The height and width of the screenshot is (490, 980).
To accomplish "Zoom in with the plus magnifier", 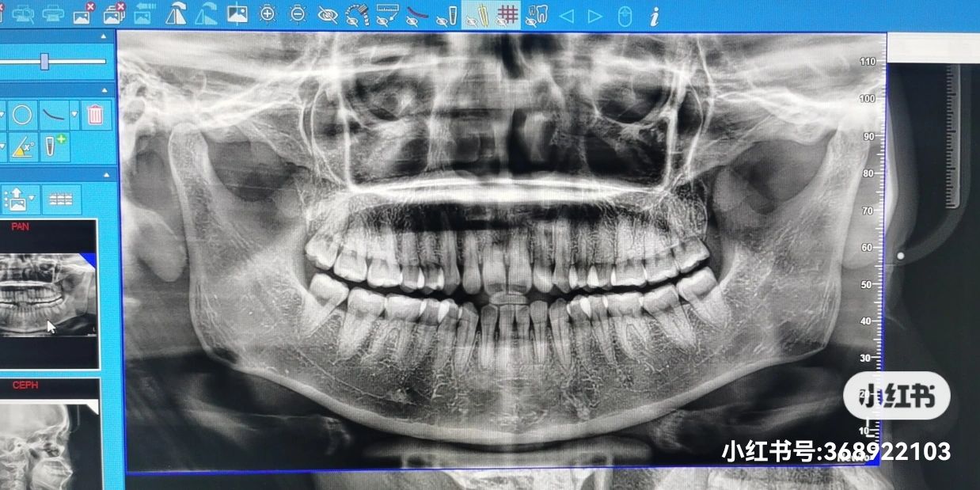I will [268, 15].
